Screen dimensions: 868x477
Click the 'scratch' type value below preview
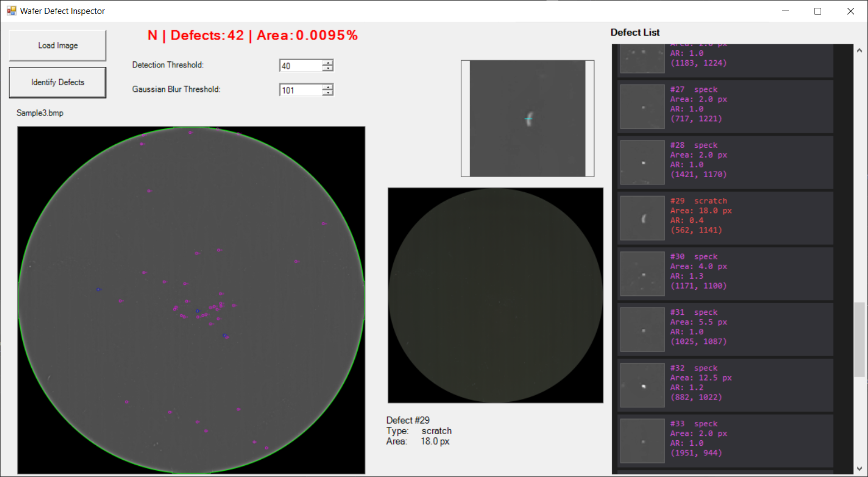(436, 431)
